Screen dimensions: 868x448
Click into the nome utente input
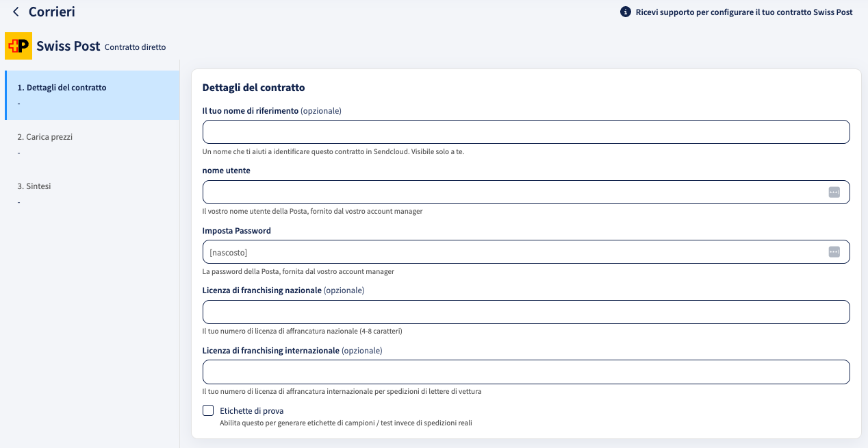click(526, 192)
